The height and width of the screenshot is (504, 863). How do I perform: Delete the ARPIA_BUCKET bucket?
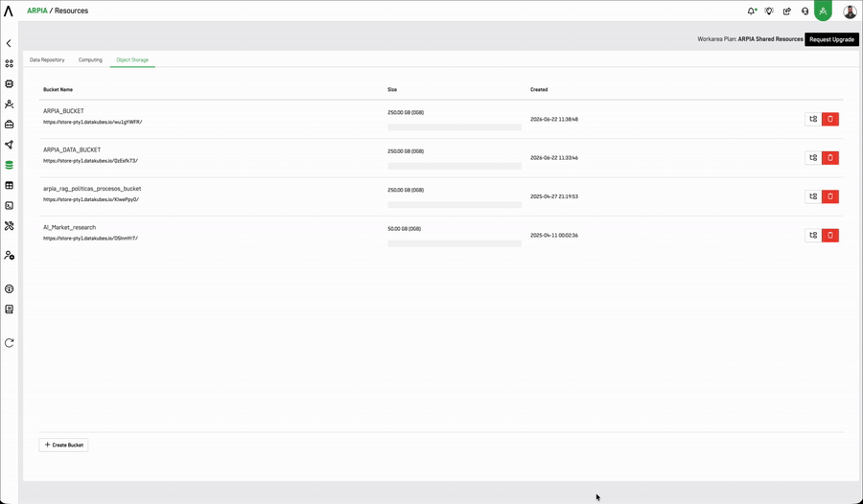(830, 119)
